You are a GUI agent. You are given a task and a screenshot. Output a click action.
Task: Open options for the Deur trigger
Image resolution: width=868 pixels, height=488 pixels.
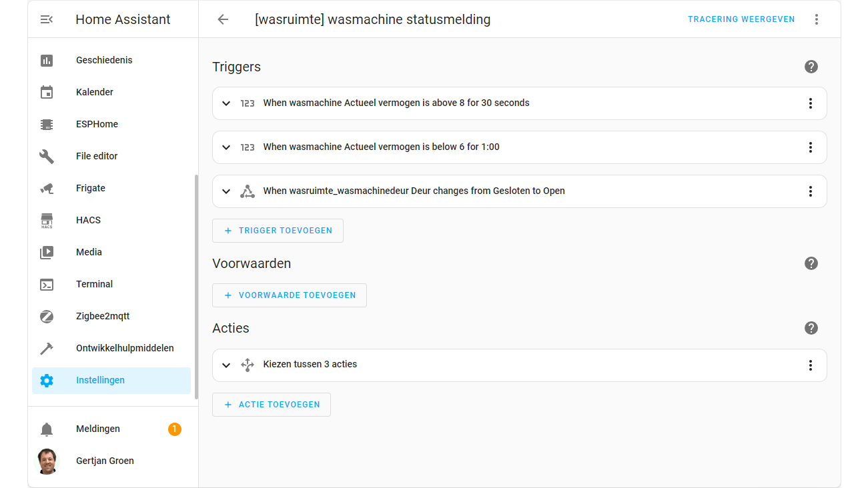[811, 191]
